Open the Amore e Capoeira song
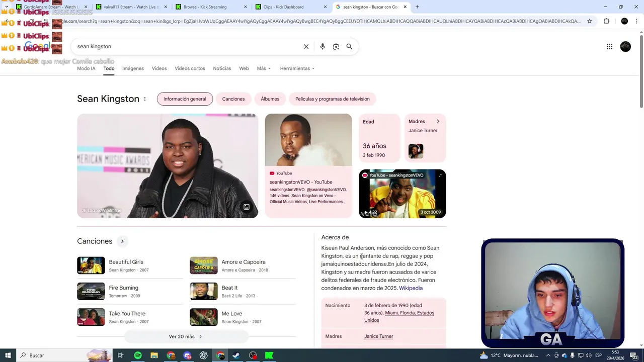The height and width of the screenshot is (362, 644). (x=243, y=265)
